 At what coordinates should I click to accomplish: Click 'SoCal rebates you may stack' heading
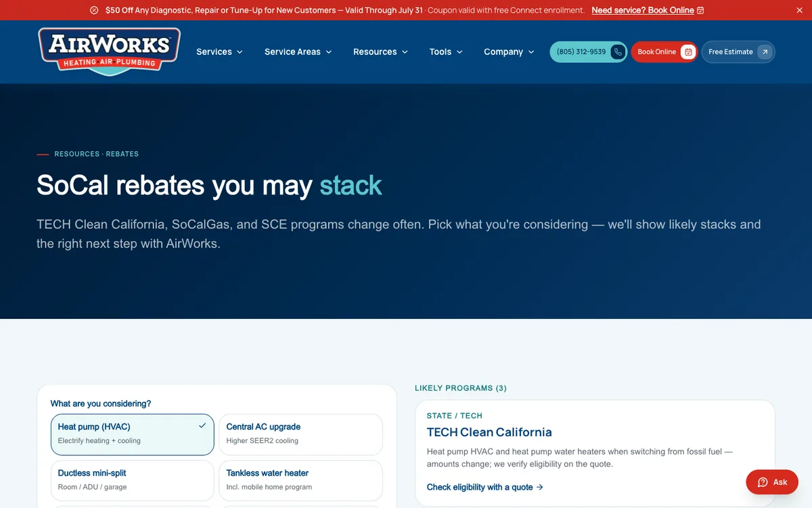pyautogui.click(x=209, y=185)
